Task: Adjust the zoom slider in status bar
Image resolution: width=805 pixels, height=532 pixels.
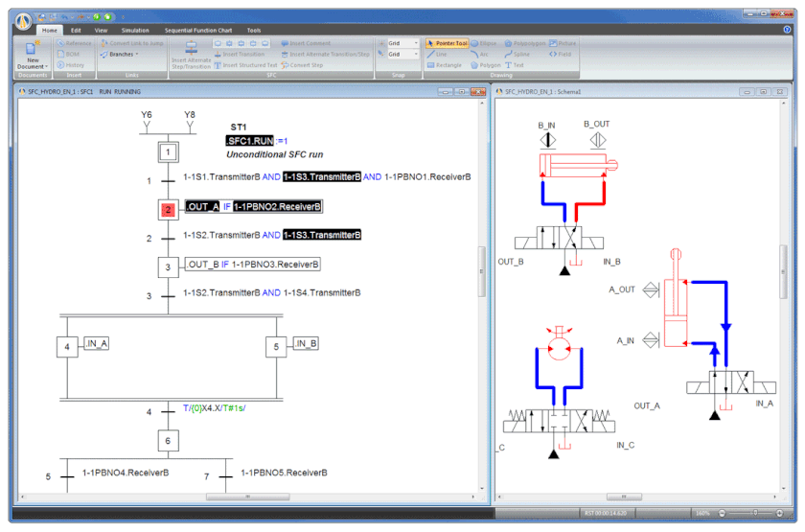Action: [755, 513]
